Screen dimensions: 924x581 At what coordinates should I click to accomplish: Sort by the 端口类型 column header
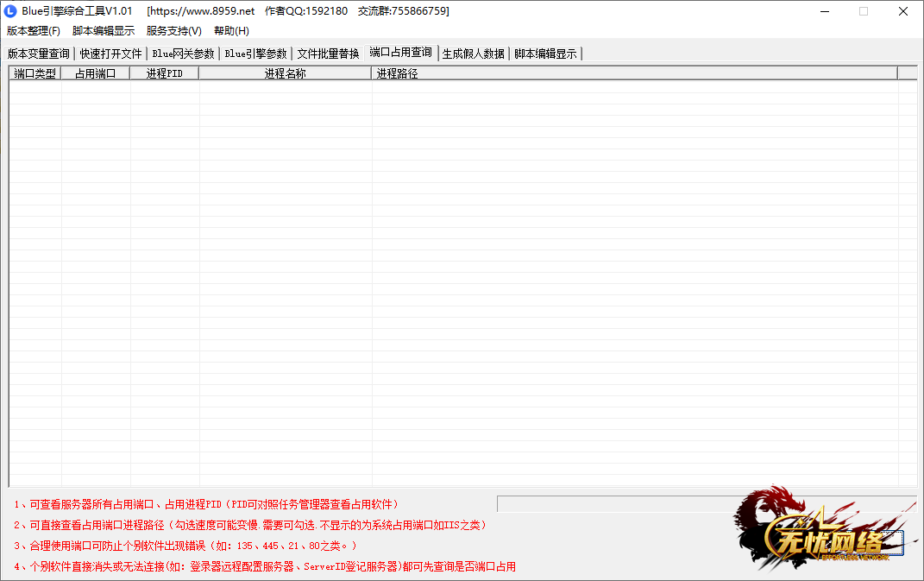(x=35, y=73)
